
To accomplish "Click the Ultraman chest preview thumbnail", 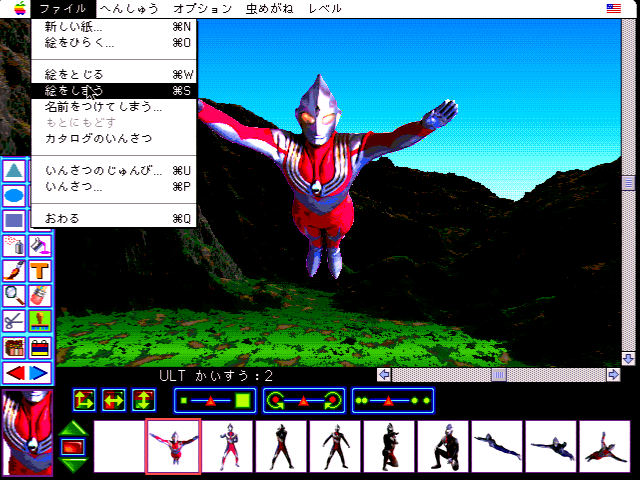I will click(x=28, y=433).
